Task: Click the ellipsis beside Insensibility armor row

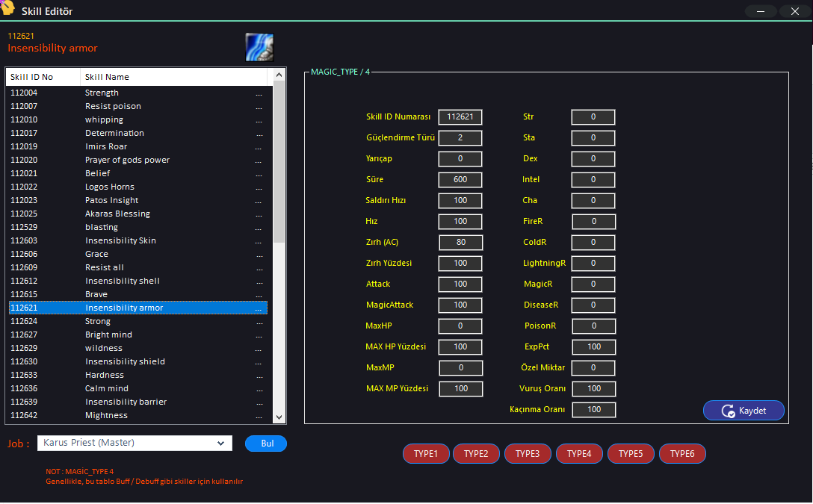Action: 259,308
